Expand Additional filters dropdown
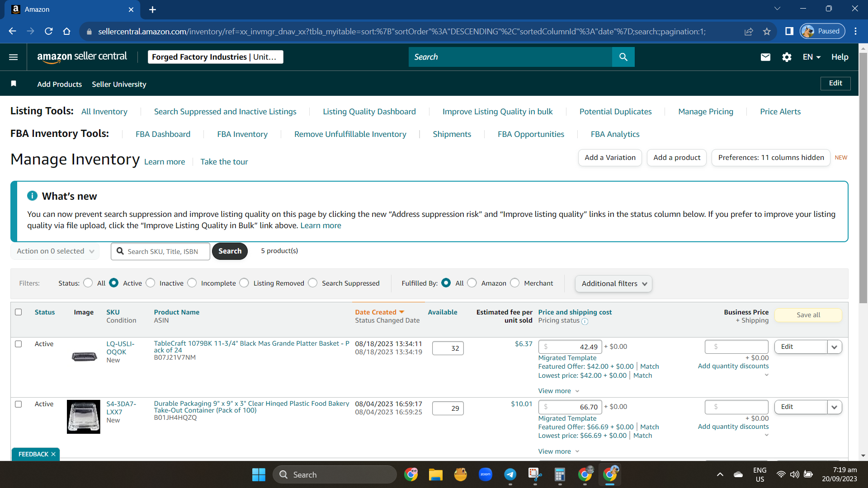 click(613, 284)
